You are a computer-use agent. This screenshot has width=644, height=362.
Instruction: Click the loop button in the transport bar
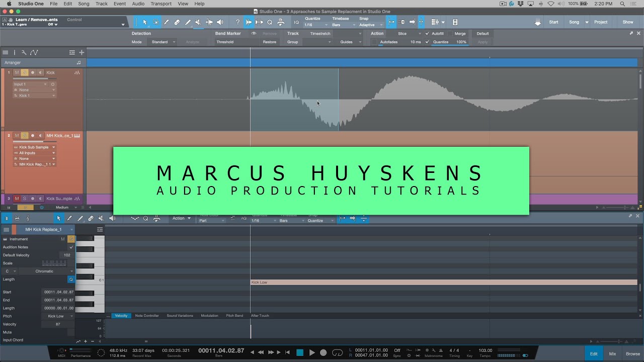click(x=338, y=352)
